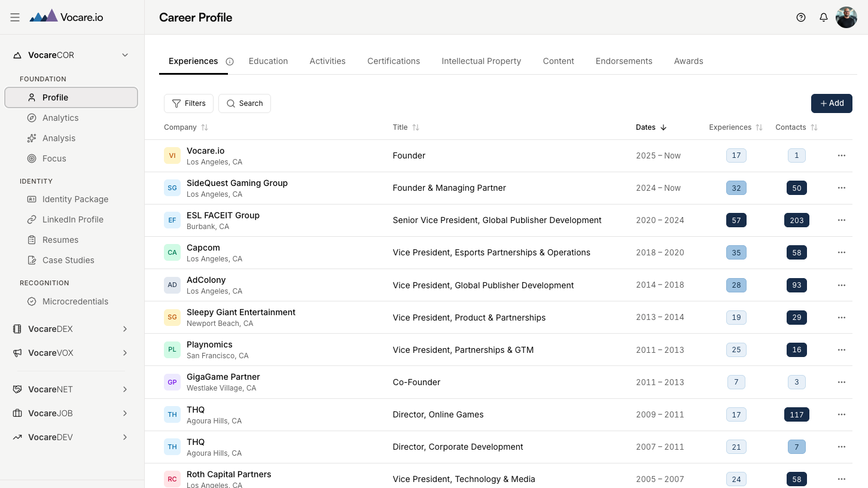Open row options for GigaGame Partner

pos(842,382)
